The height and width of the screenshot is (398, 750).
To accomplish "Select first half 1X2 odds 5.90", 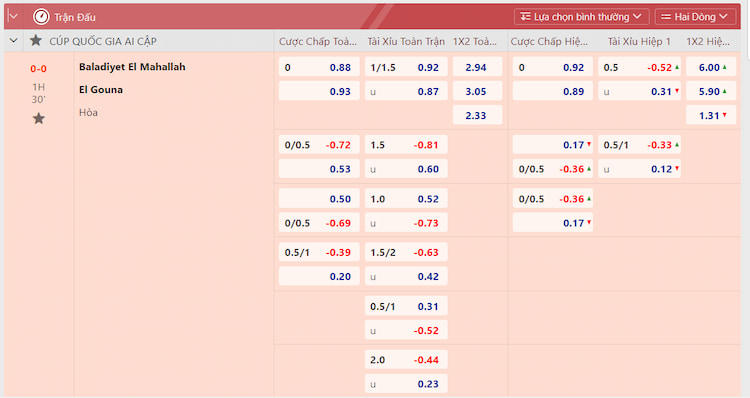I will [x=711, y=91].
